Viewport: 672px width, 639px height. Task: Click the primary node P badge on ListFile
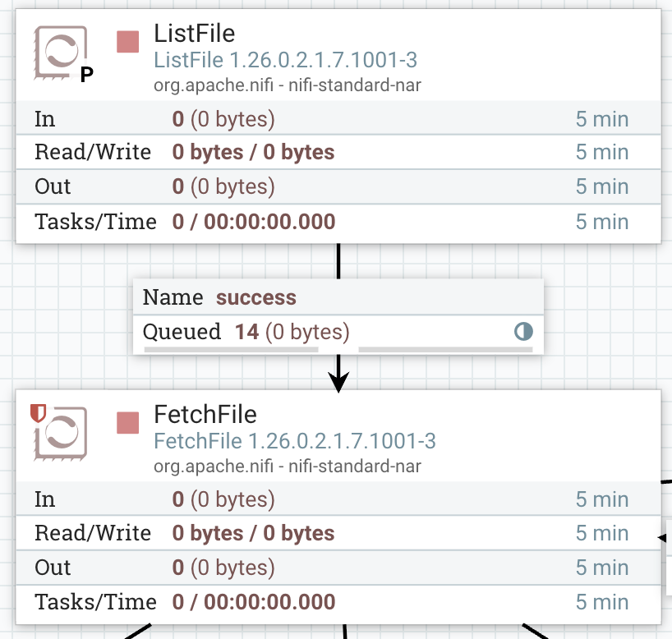pos(86,75)
